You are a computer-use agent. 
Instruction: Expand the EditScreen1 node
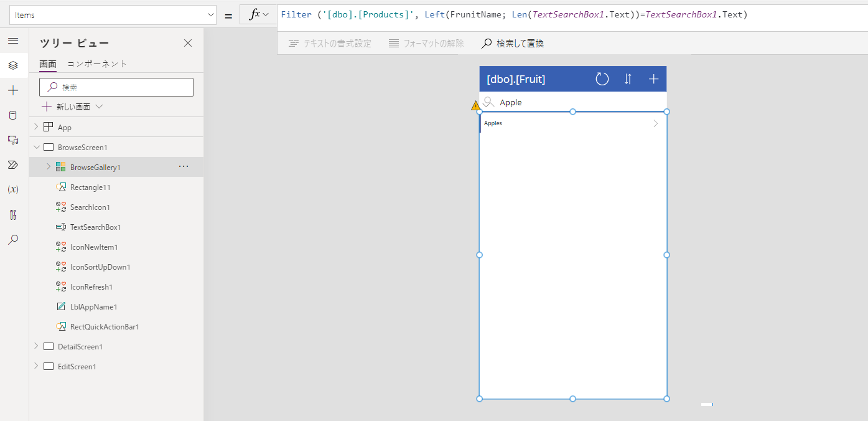36,366
